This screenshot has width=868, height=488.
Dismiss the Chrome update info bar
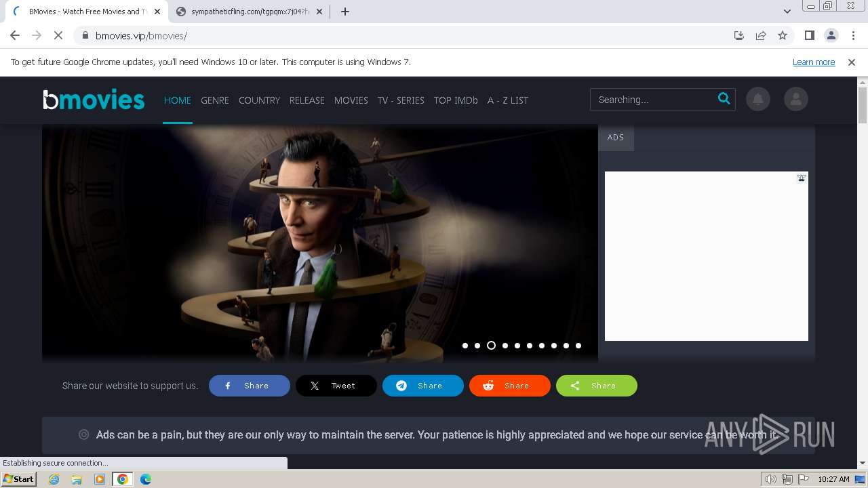(x=852, y=62)
